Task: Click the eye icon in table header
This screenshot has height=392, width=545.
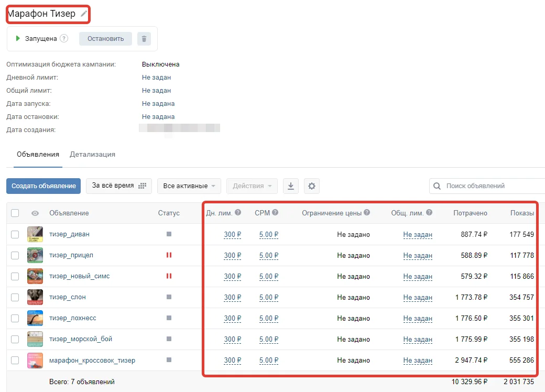Action: point(35,213)
